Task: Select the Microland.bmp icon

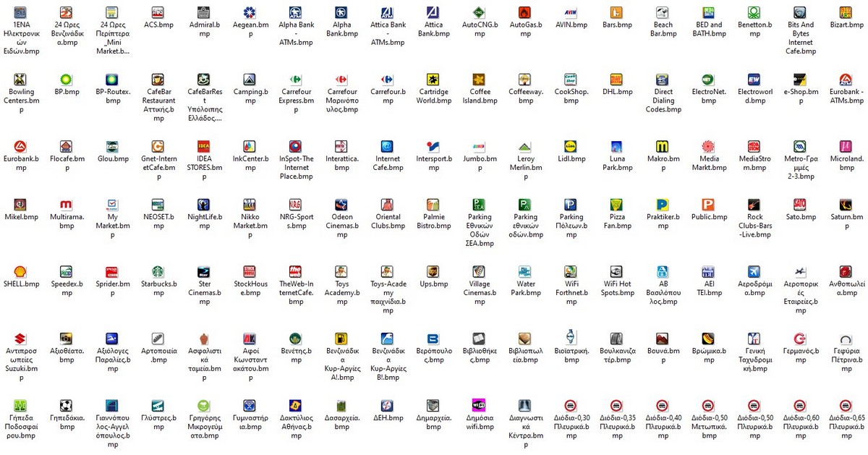Action: 846,146
